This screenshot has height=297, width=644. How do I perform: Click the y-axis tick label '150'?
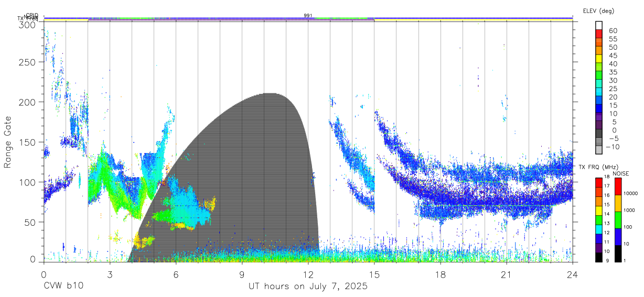click(27, 142)
